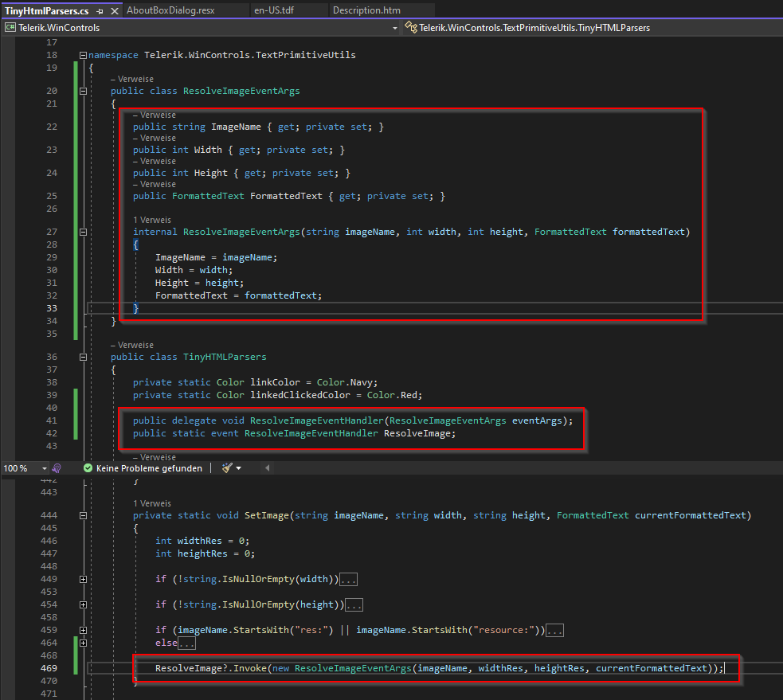This screenshot has height=700, width=783.
Task: Open the Telerik.WinControls project dropdown
Action: (x=396, y=28)
